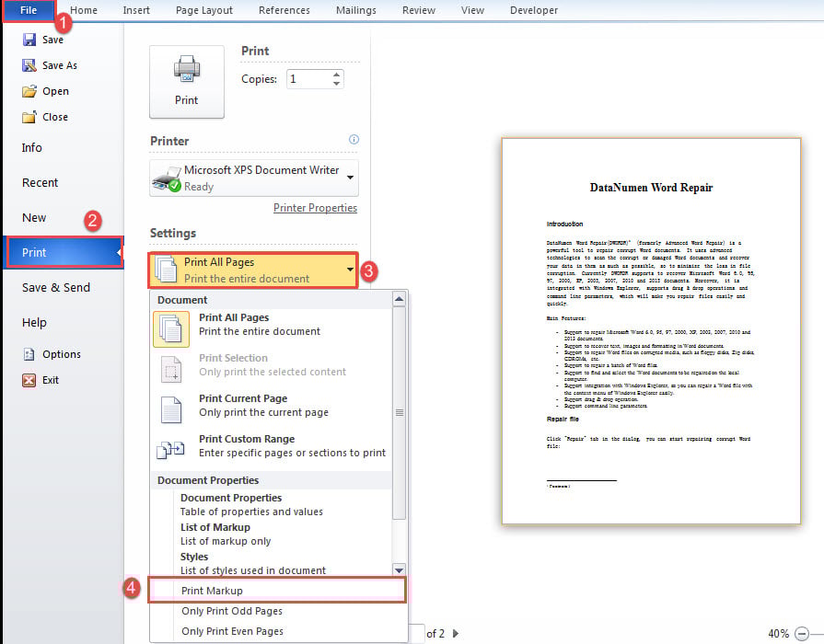Click the dropdown list vertical scrollbar thumb
This screenshot has width=824, height=644.
click(x=399, y=414)
